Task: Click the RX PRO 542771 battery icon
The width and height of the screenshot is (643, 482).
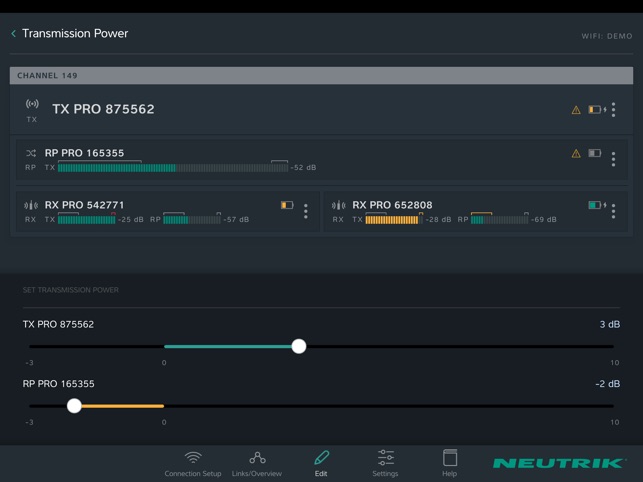Action: (x=287, y=205)
